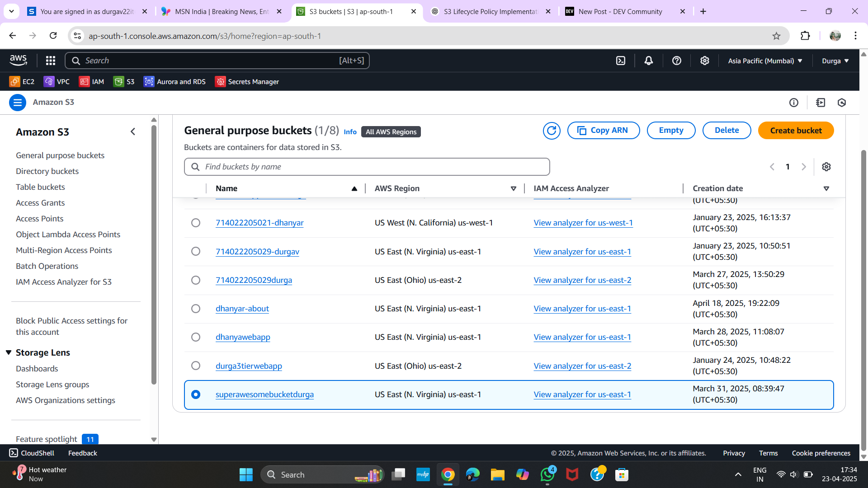This screenshot has width=868, height=488.
Task: Refresh the buckets list
Action: 552,131
